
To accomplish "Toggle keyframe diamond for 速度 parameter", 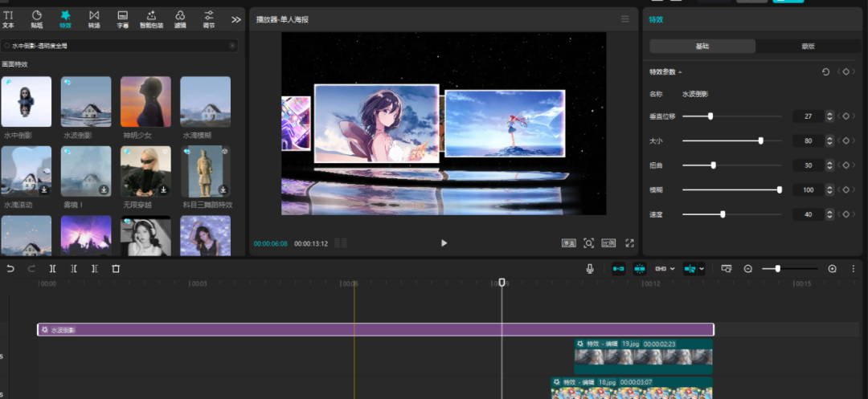I will click(845, 215).
